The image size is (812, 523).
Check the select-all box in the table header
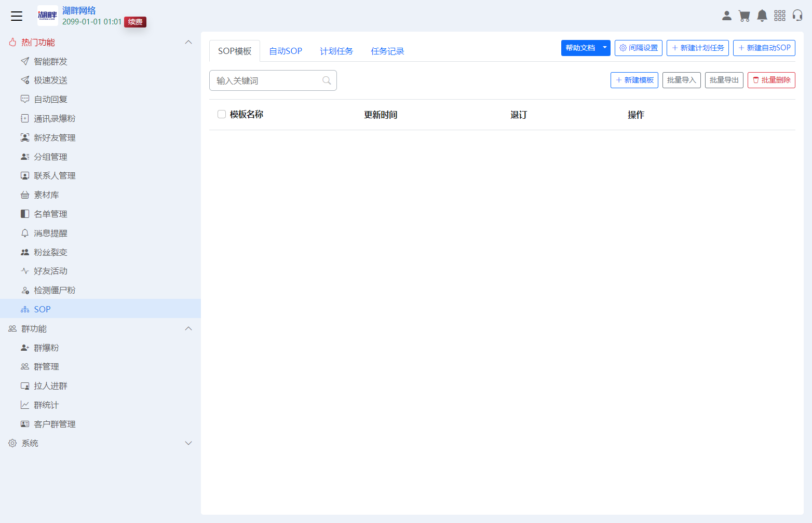tap(222, 114)
